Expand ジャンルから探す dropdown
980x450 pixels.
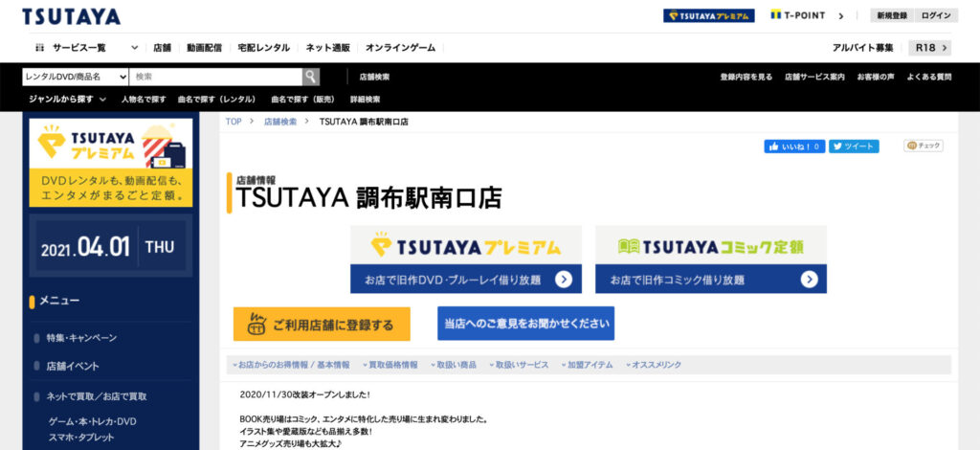(x=67, y=99)
